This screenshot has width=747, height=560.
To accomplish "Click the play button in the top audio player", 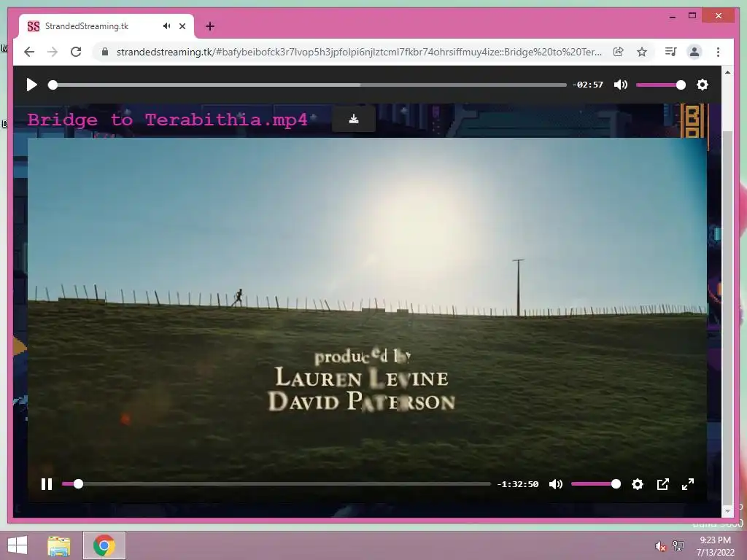I will [x=31, y=85].
